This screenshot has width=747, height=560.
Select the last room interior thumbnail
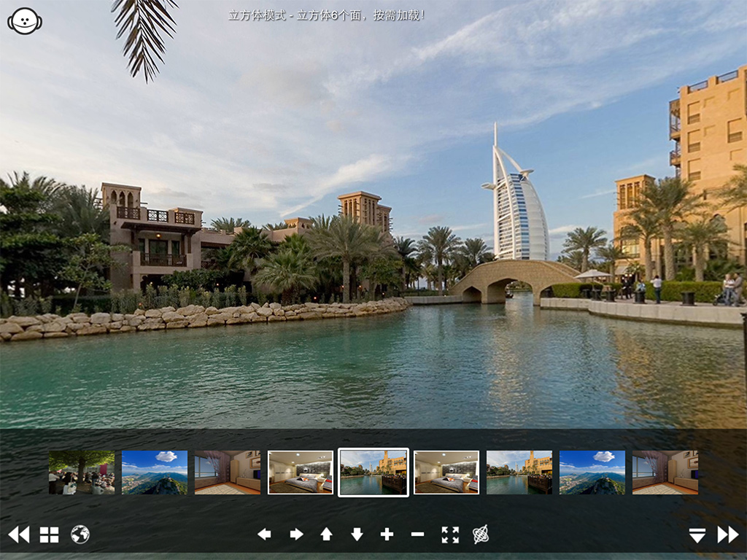665,472
